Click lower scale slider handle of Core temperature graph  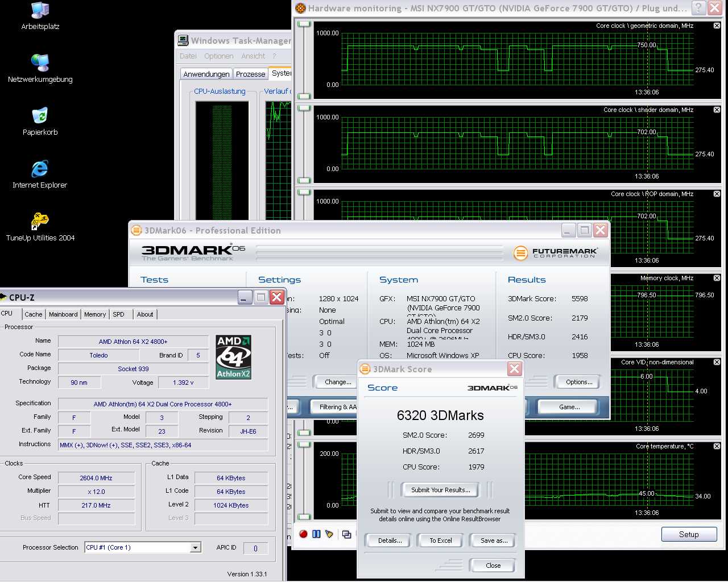pos(304,517)
